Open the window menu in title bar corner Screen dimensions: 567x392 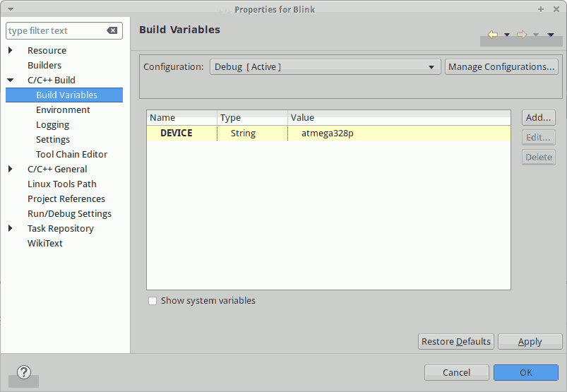[x=10, y=9]
